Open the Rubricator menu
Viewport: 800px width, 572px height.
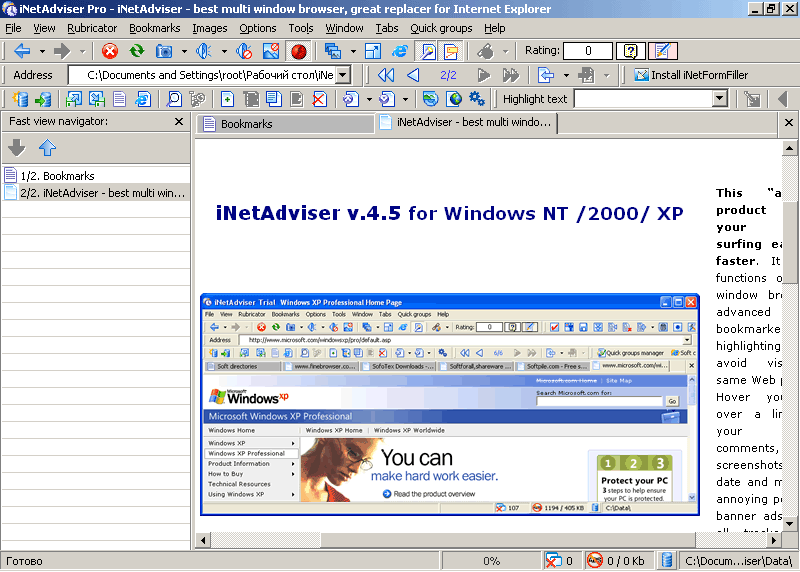(92, 28)
